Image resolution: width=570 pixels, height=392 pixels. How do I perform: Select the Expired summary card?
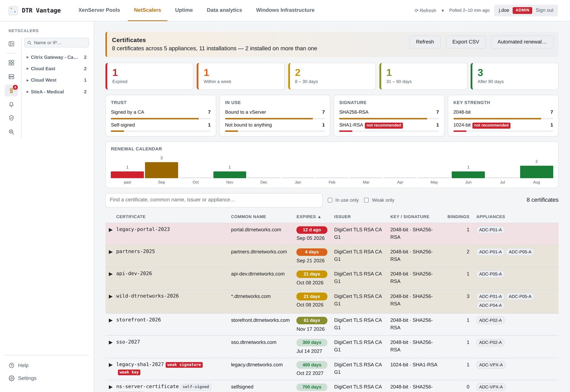click(149, 76)
